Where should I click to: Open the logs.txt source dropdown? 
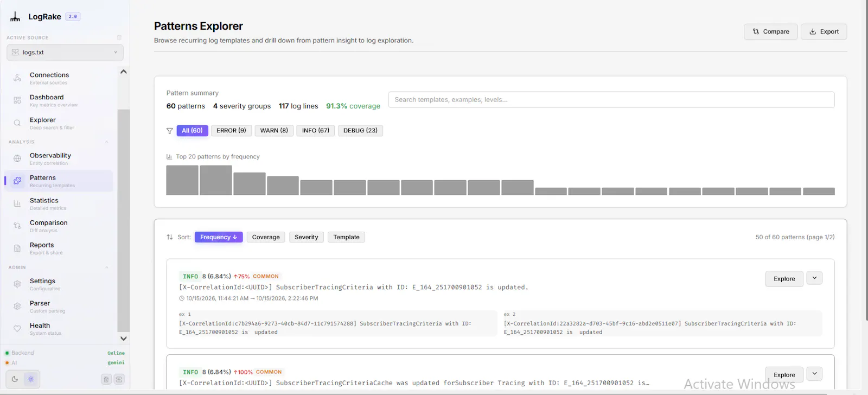click(x=65, y=53)
